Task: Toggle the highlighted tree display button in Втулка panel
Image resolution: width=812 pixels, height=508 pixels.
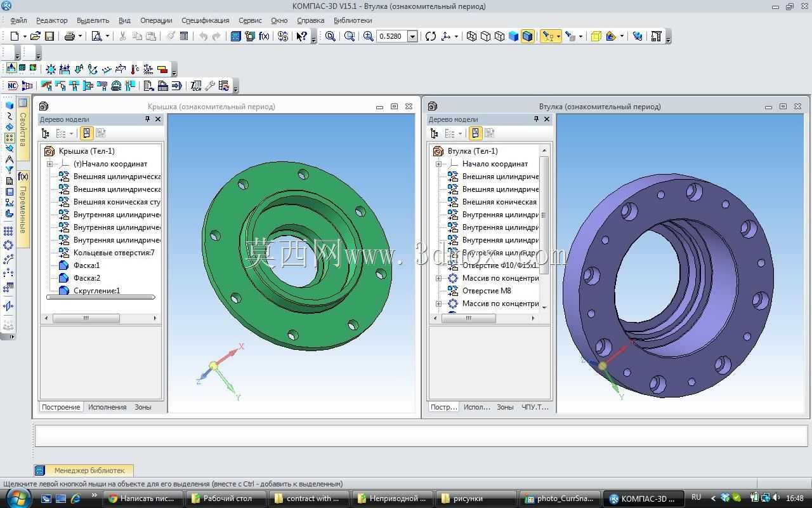Action: [x=475, y=133]
